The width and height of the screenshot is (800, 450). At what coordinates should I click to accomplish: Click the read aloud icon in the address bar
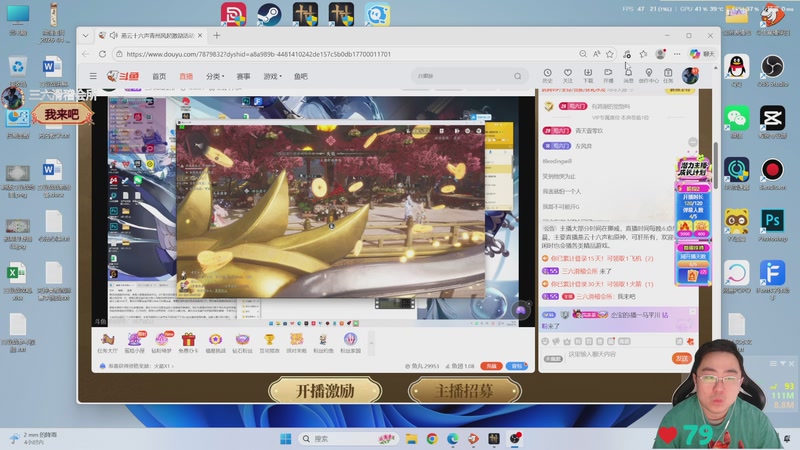click(x=596, y=54)
